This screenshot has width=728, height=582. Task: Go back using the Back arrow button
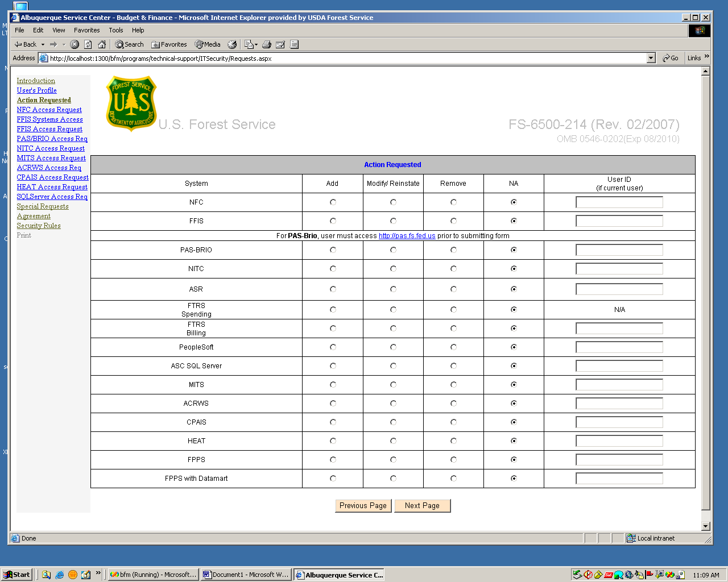point(26,44)
